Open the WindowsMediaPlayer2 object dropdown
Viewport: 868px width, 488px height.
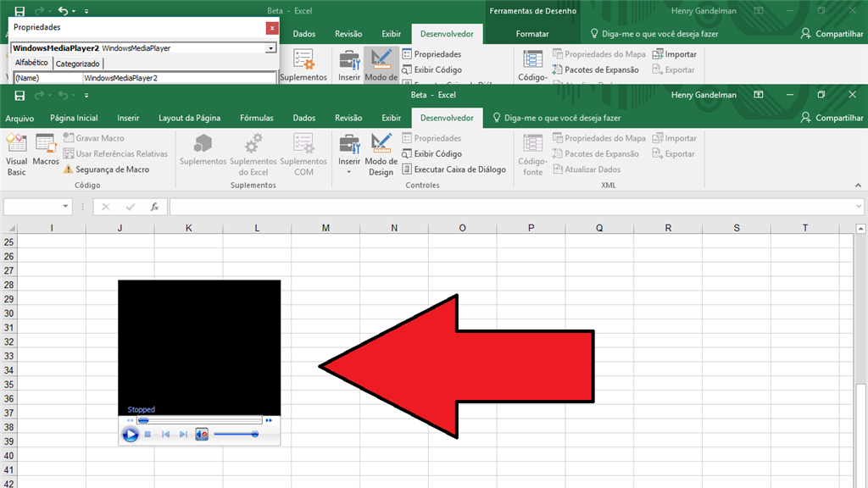tap(270, 48)
